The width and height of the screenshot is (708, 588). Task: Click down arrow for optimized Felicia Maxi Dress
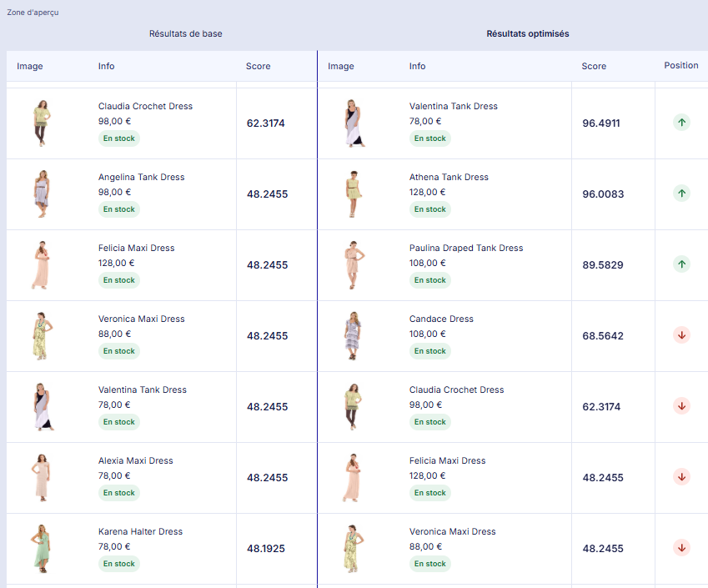coord(681,477)
